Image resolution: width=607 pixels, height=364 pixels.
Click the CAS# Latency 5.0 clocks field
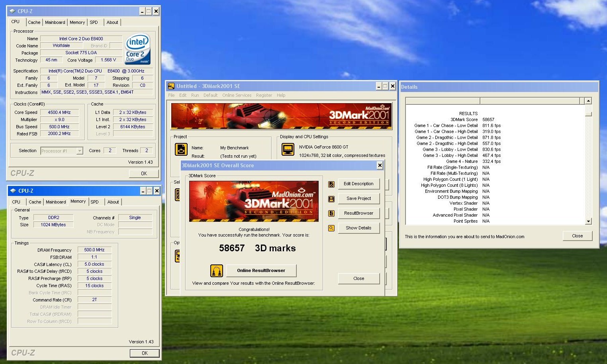coord(94,264)
